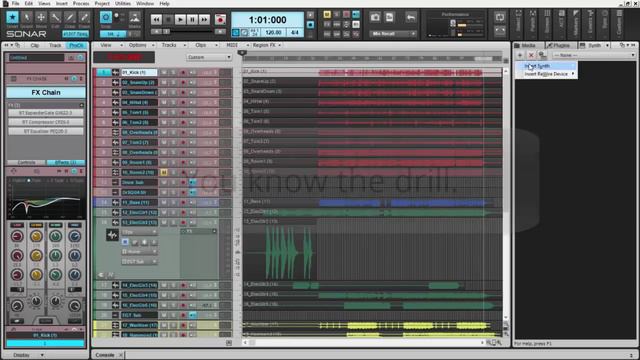
Task: Switch to the Plugins tab in Browser
Action: (x=561, y=45)
